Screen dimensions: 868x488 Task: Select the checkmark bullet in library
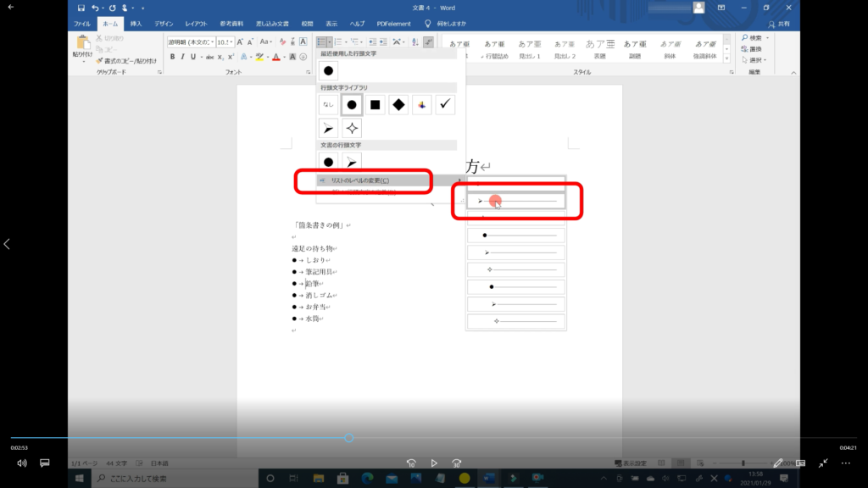pyautogui.click(x=445, y=105)
